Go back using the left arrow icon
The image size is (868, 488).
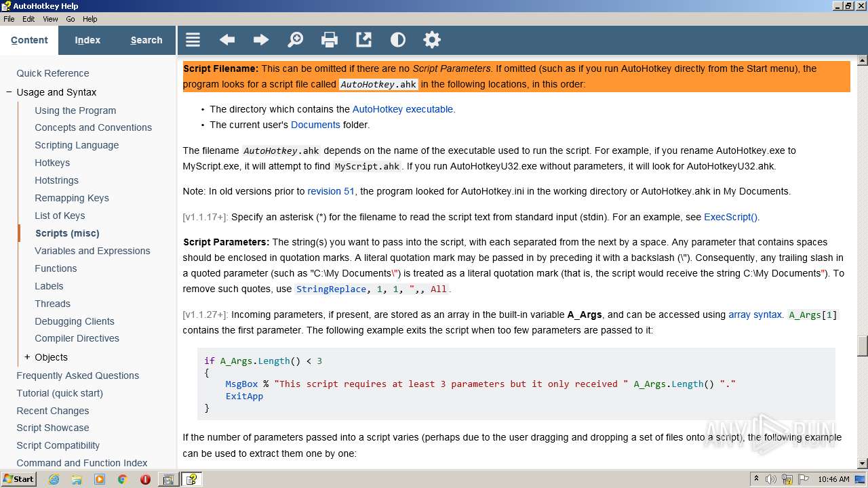[x=227, y=40]
